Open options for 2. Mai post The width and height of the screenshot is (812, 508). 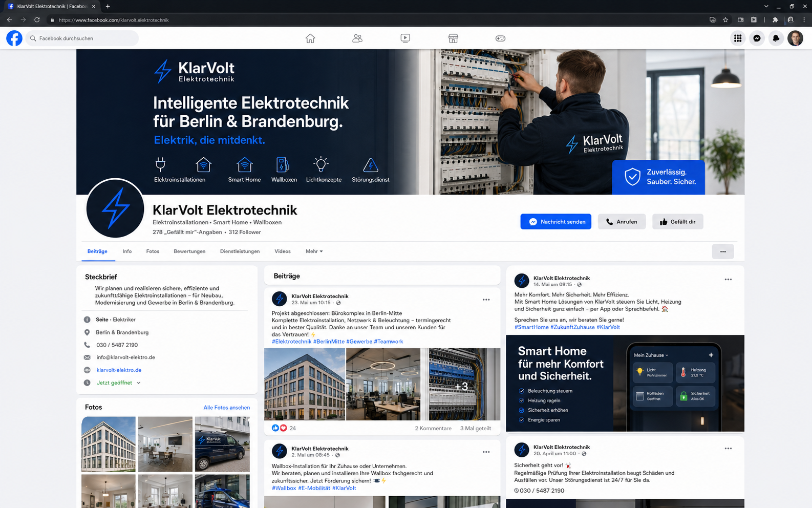[x=486, y=452]
